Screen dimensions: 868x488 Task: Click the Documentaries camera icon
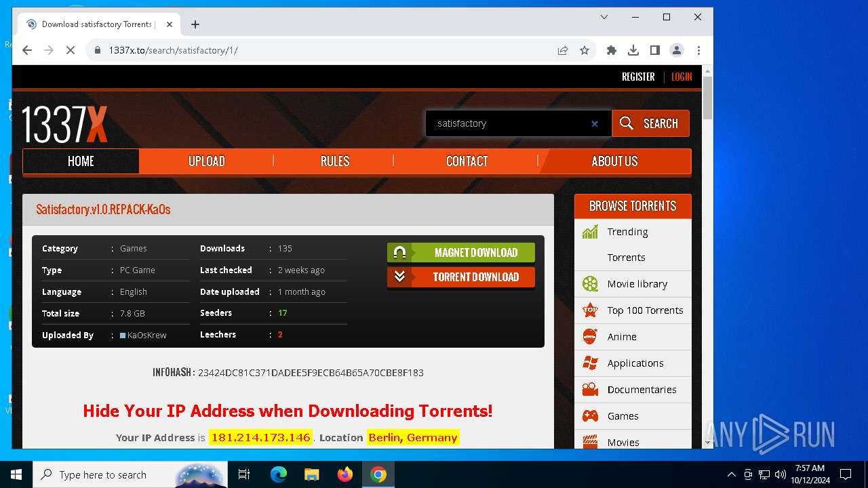590,390
